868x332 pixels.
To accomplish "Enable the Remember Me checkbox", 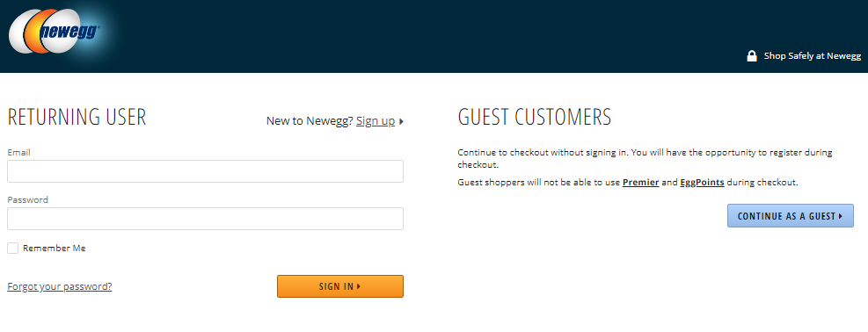I will [12, 248].
